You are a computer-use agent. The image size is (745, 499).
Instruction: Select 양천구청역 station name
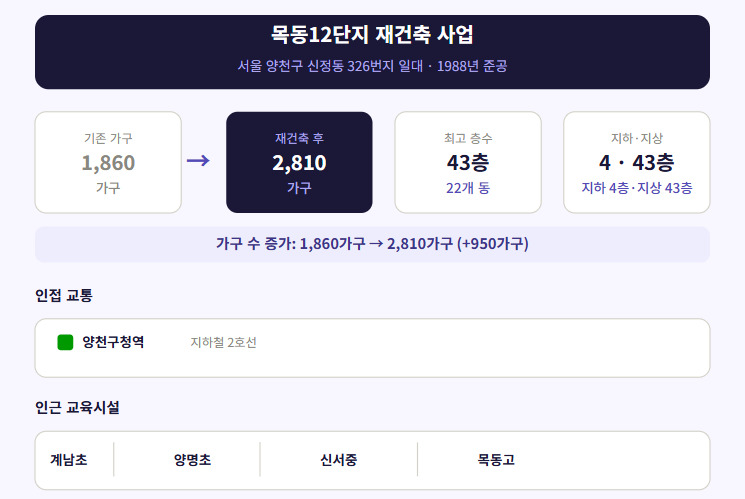point(113,342)
